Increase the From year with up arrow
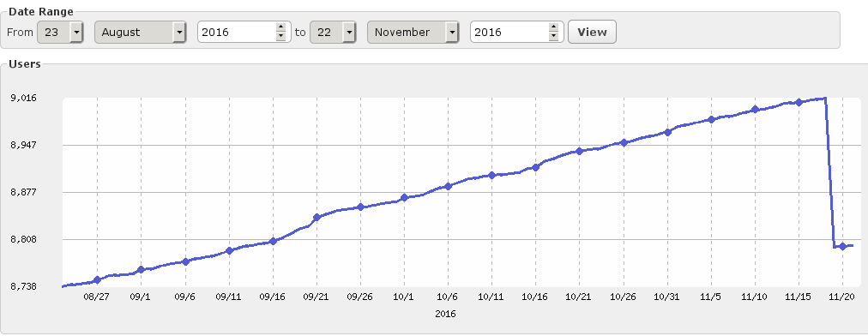868x336 pixels. coord(280,27)
